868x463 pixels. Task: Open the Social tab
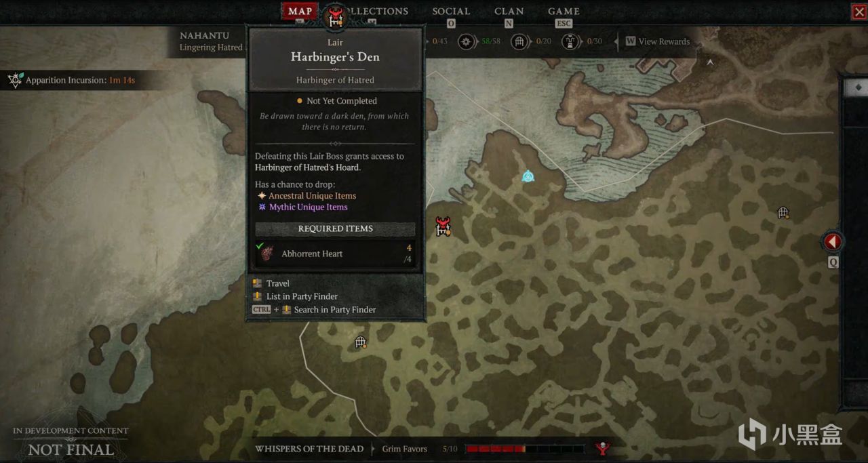point(451,11)
